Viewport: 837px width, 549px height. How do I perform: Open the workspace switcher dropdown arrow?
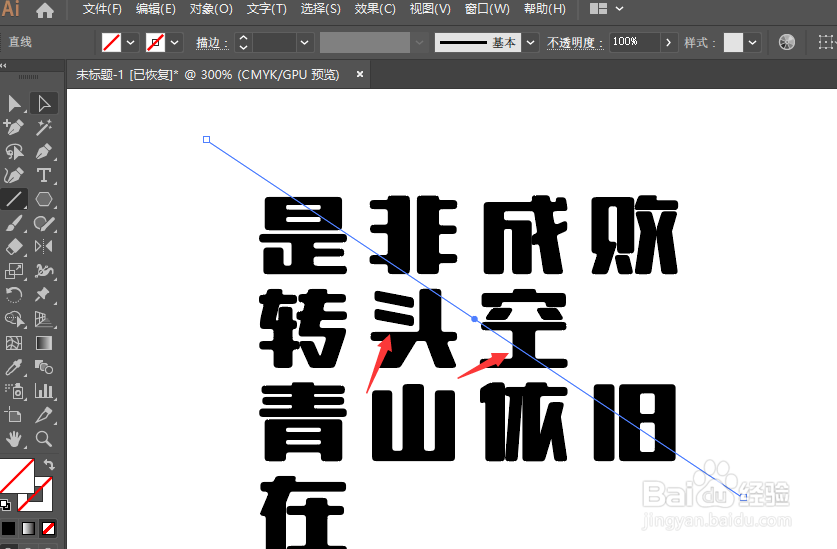pyautogui.click(x=619, y=9)
